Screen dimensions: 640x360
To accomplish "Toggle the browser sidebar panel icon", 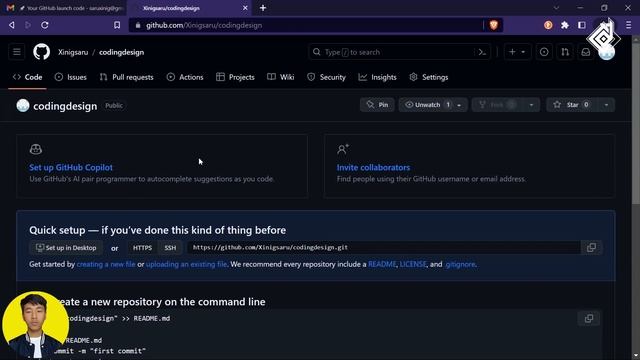I will [x=582, y=25].
